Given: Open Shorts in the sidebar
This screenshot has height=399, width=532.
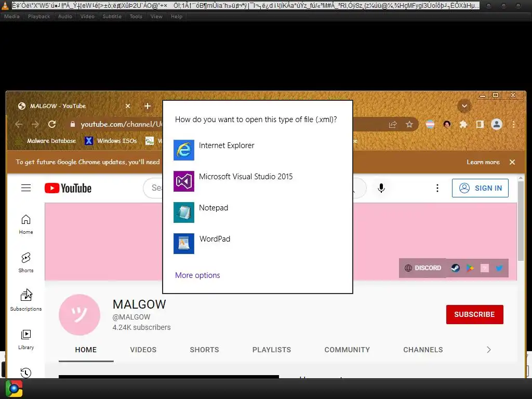Looking at the screenshot, I should click(26, 262).
